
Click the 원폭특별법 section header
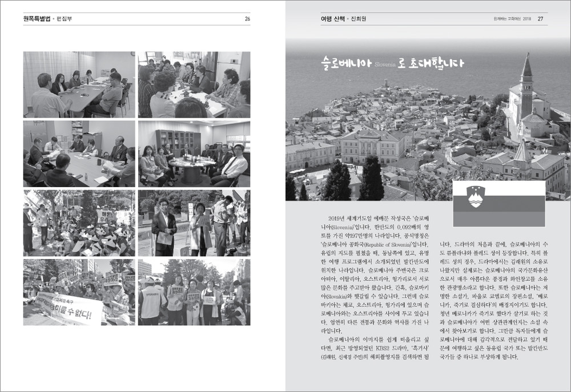pyautogui.click(x=37, y=19)
